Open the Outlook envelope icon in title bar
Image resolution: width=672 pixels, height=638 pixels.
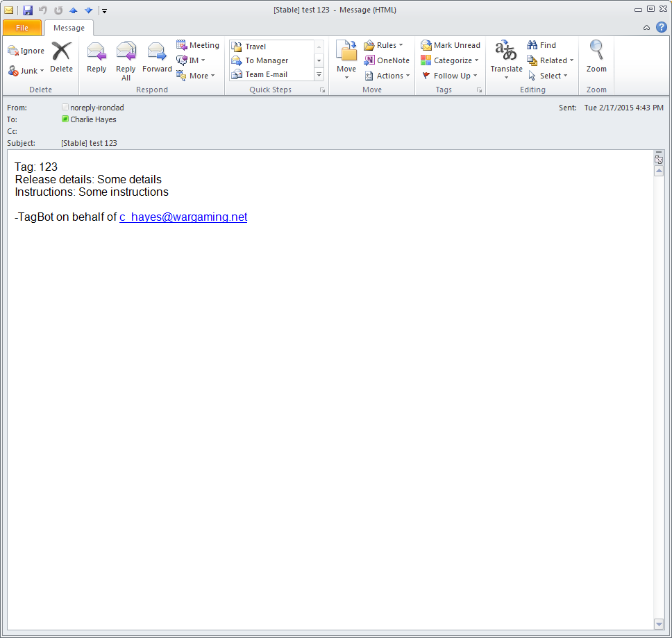[8, 10]
